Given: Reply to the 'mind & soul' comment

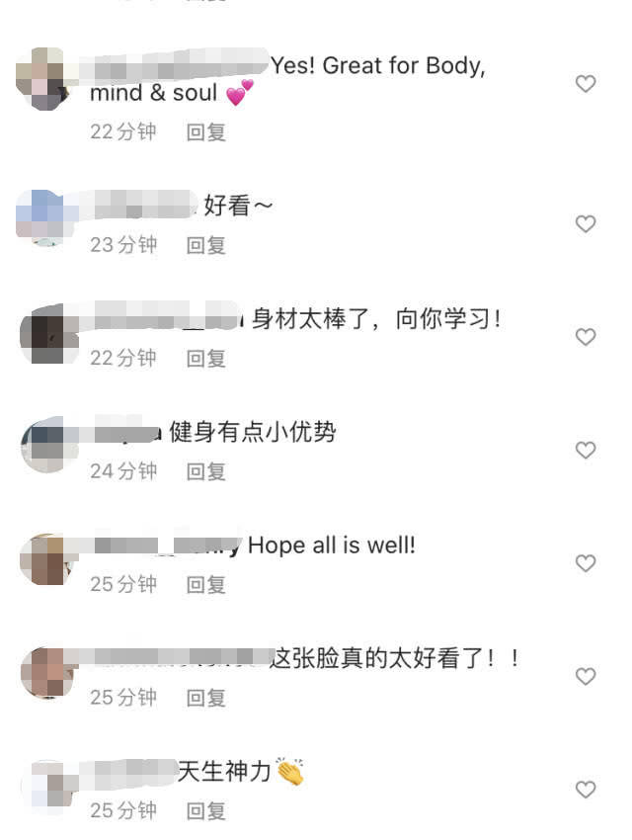Looking at the screenshot, I should click(206, 132).
